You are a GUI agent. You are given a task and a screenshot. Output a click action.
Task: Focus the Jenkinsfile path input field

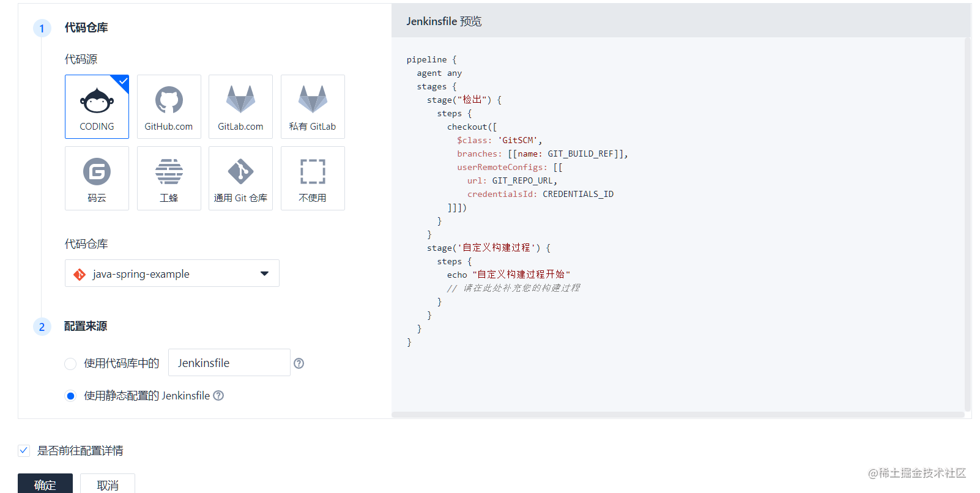tap(229, 363)
